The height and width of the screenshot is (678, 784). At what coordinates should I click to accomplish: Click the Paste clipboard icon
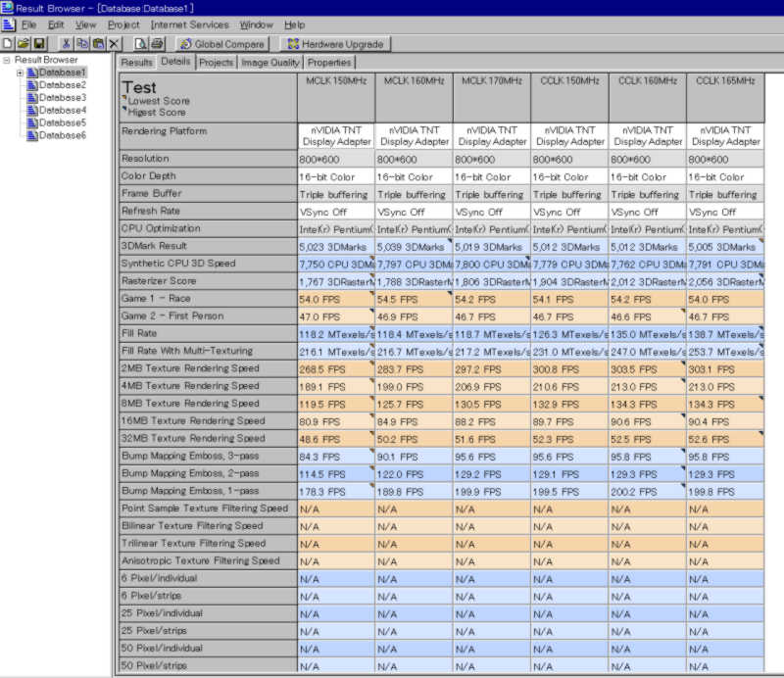coord(98,44)
